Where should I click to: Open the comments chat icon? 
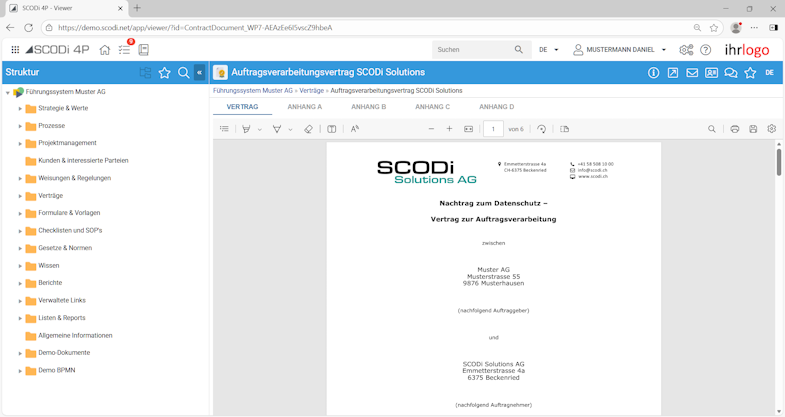731,73
